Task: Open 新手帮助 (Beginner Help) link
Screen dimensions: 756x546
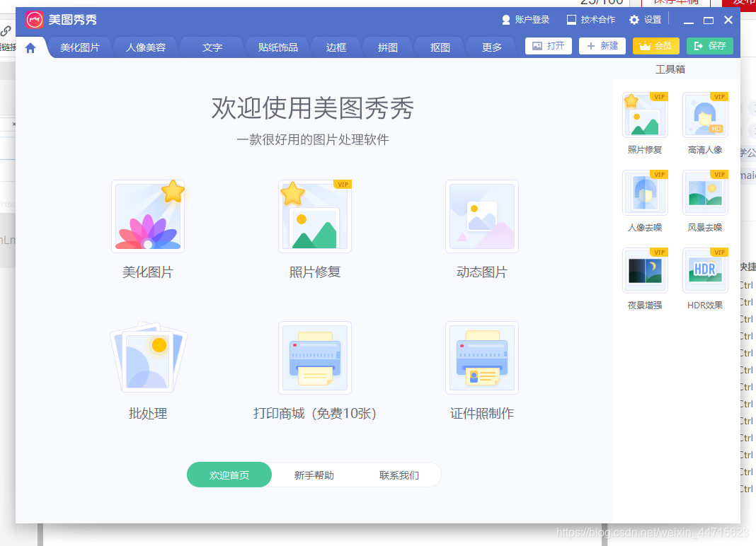Action: tap(314, 475)
